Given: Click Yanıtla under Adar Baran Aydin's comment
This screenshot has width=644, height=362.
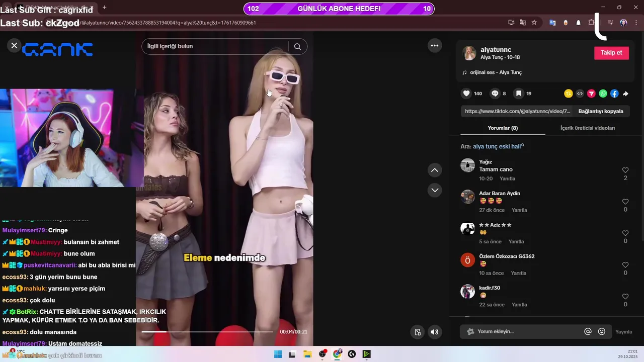Looking at the screenshot, I should pyautogui.click(x=519, y=210).
